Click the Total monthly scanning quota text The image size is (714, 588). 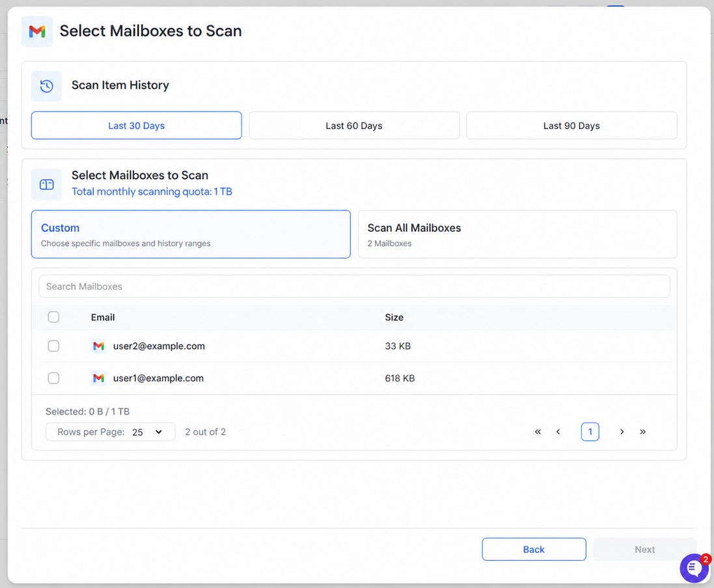(152, 191)
